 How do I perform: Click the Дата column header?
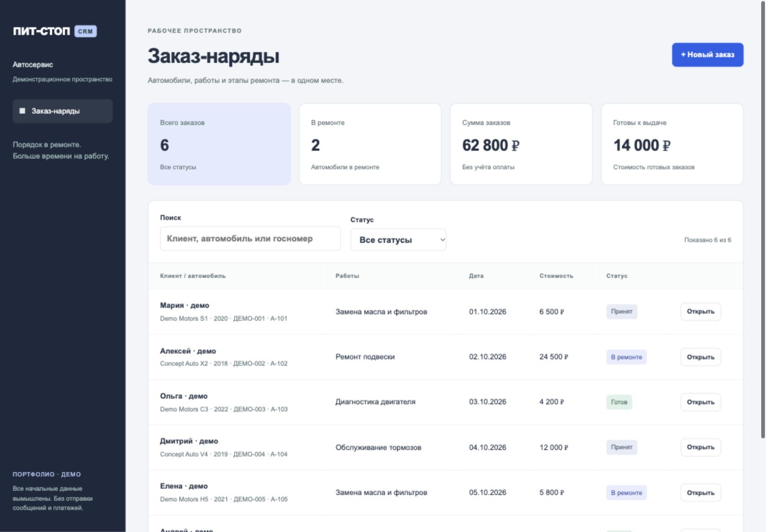click(x=476, y=276)
